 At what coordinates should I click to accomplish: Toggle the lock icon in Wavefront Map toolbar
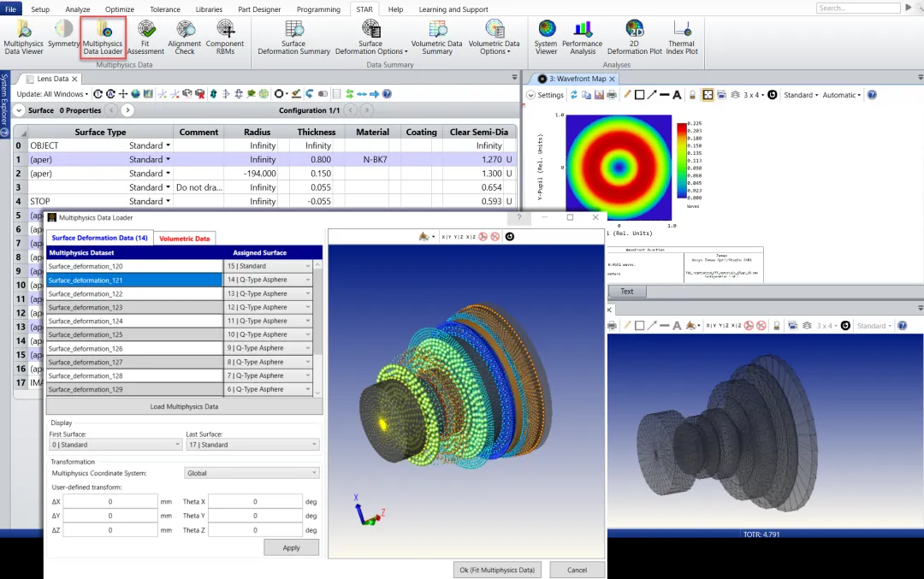coord(692,95)
